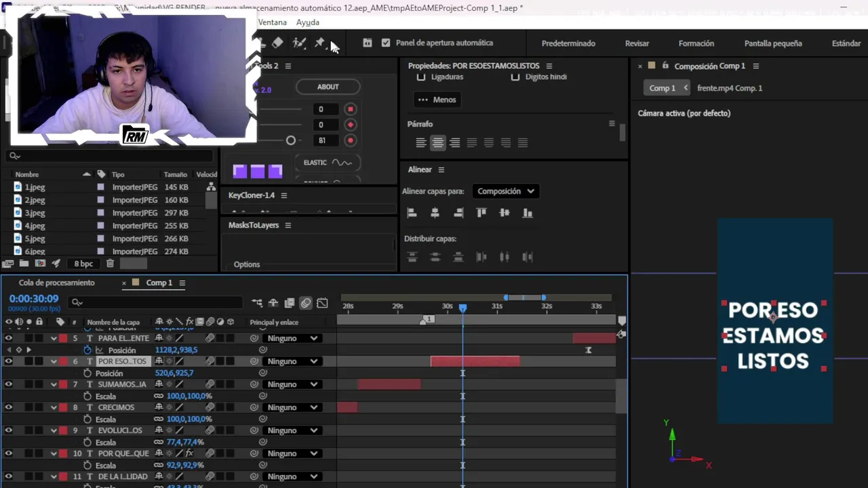868x488 pixels.
Task: Click the composition mini-flowchart icon in timeline
Action: (x=257, y=303)
